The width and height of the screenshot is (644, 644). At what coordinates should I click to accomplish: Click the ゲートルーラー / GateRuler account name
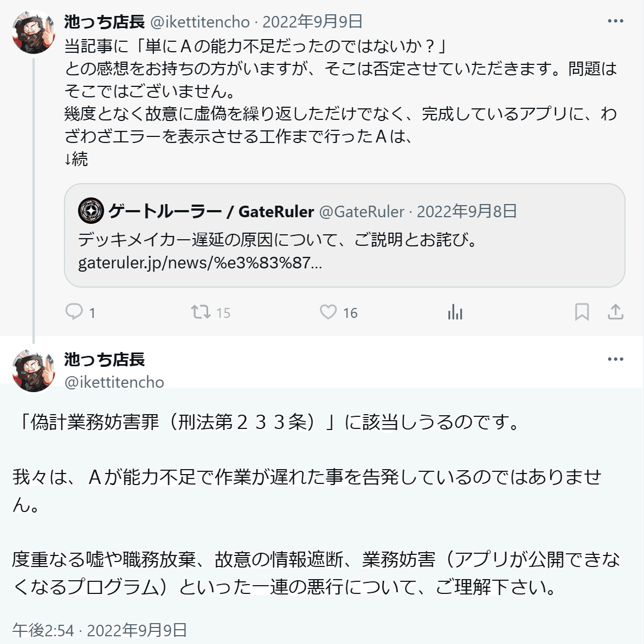point(211,211)
